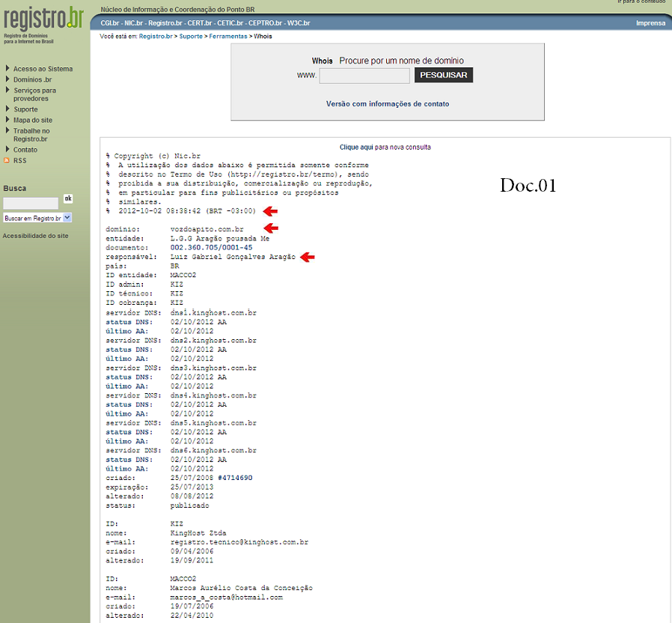The width and height of the screenshot is (672, 623).
Task: Click the RSS feed icon
Action: tap(7, 161)
